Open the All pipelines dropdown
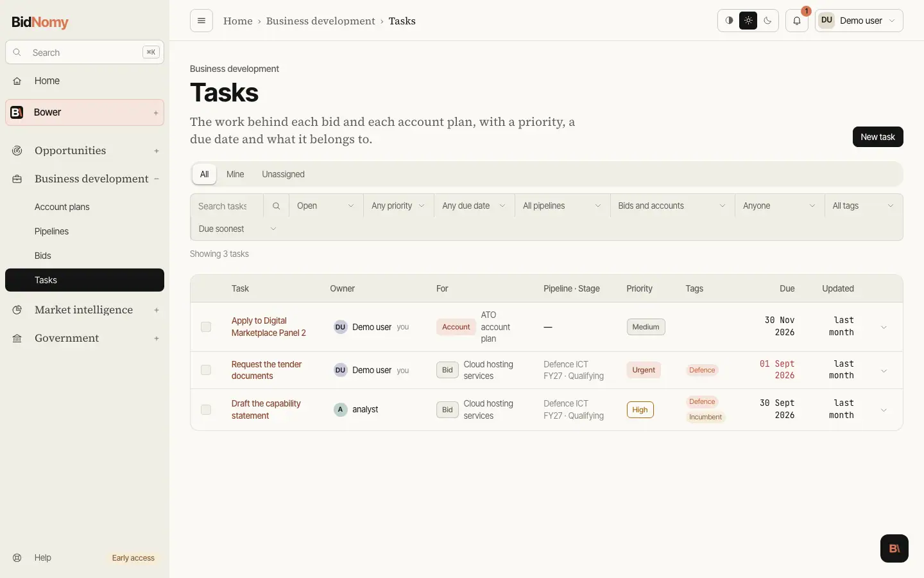The width and height of the screenshot is (924, 578). click(x=563, y=206)
